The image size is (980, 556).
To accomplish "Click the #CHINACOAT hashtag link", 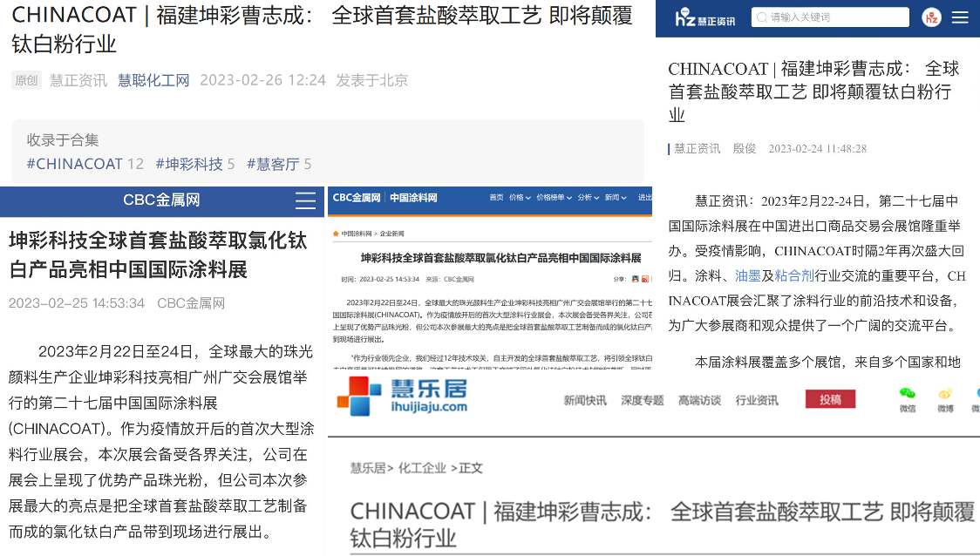I will click(74, 163).
